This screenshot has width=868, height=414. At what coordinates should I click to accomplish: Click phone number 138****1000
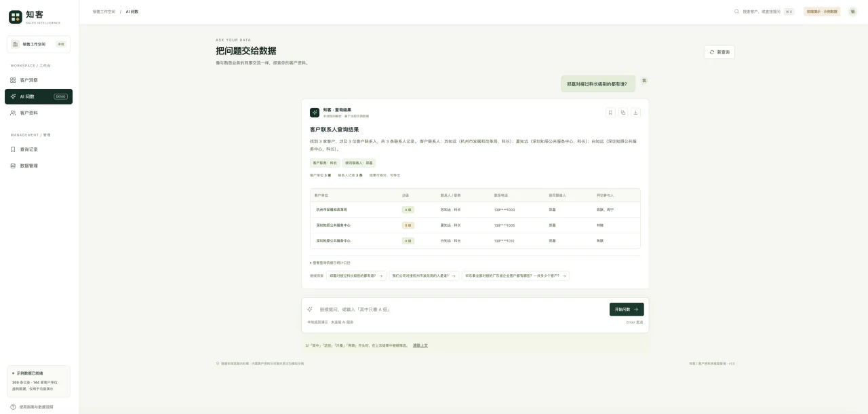(505, 210)
